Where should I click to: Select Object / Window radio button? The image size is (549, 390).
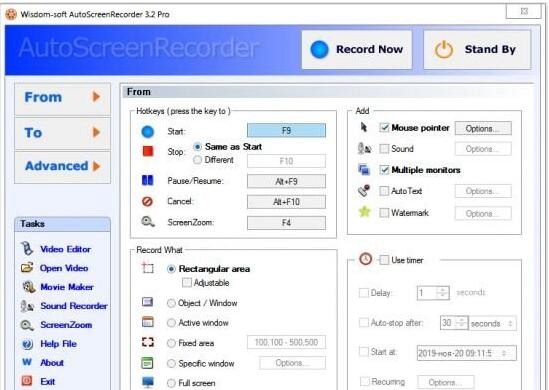pyautogui.click(x=171, y=303)
